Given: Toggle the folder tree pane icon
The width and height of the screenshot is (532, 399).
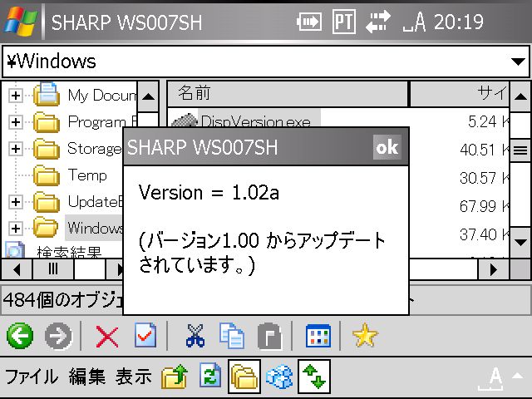Looking at the screenshot, I should click(244, 377).
